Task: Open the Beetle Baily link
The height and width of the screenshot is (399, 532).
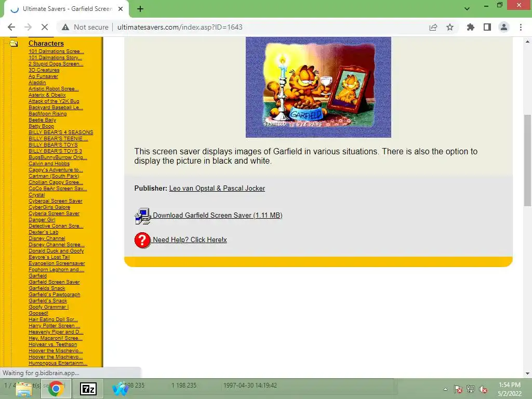Action: [42, 120]
